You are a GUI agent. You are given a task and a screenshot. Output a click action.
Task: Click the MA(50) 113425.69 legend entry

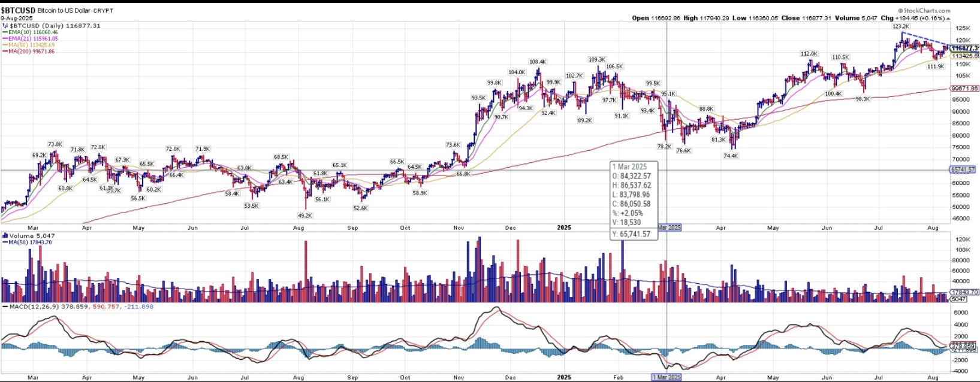click(31, 45)
